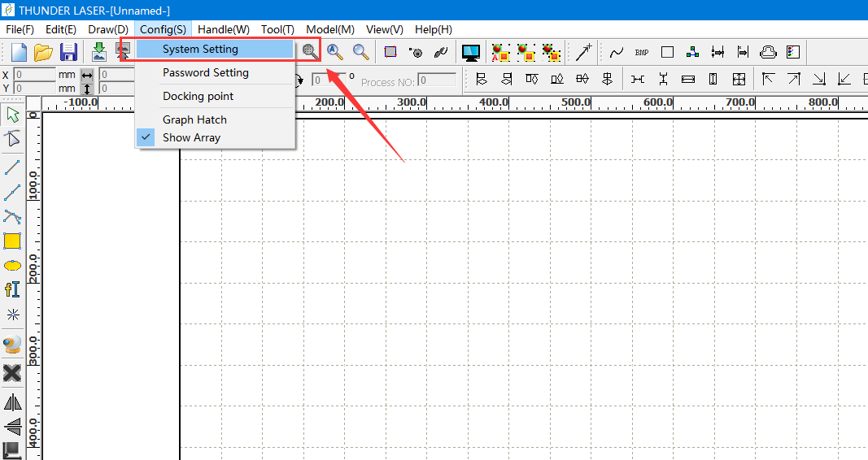868x460 pixels.
Task: Choose Graph Hatch from Config menu
Action: 215,119
